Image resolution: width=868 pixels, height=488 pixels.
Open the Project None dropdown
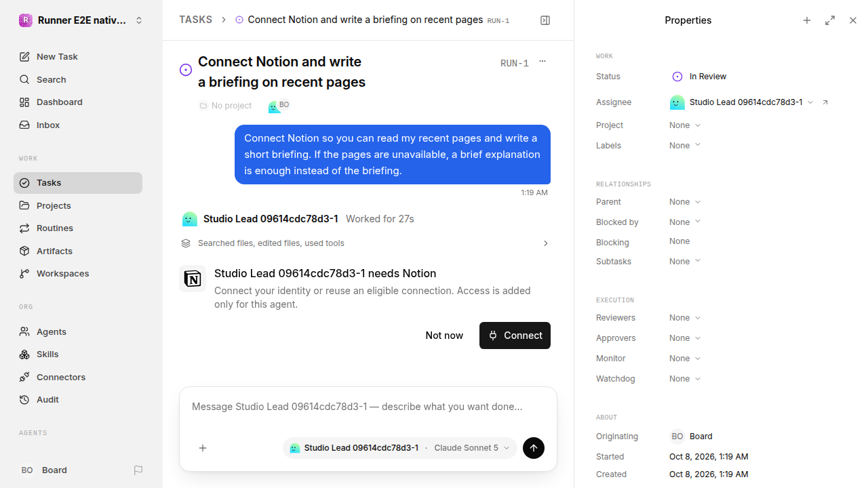685,125
